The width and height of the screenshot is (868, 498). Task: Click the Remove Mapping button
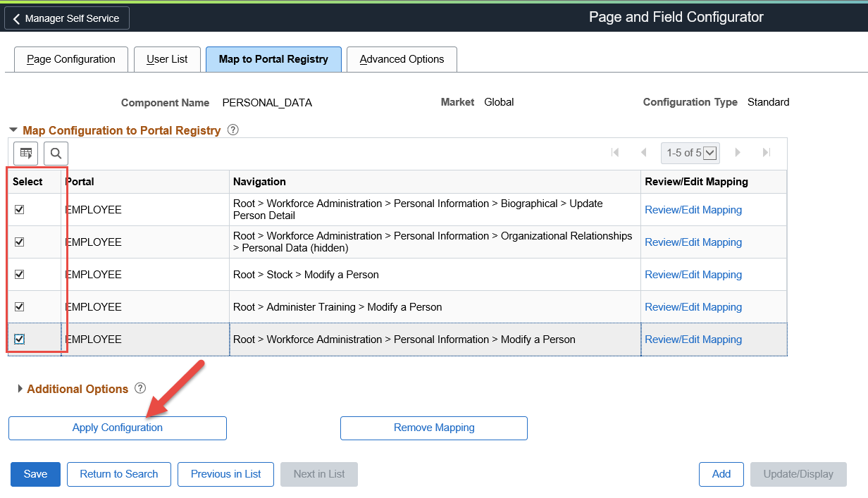click(434, 428)
